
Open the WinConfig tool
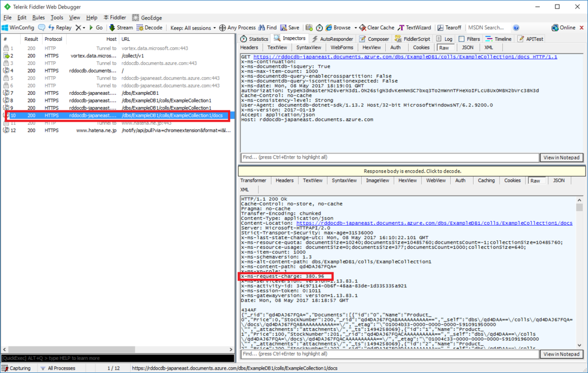pos(18,28)
